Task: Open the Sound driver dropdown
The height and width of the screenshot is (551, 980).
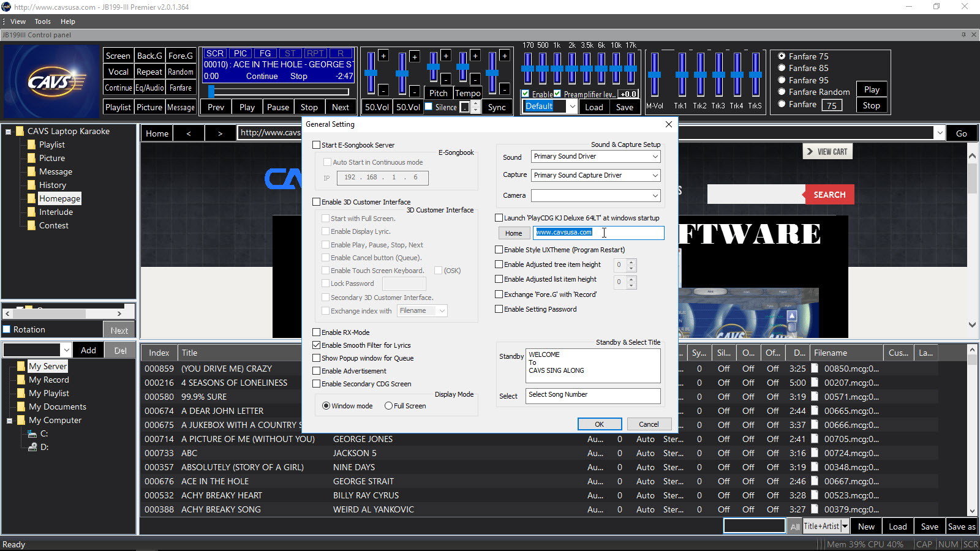Action: click(655, 157)
